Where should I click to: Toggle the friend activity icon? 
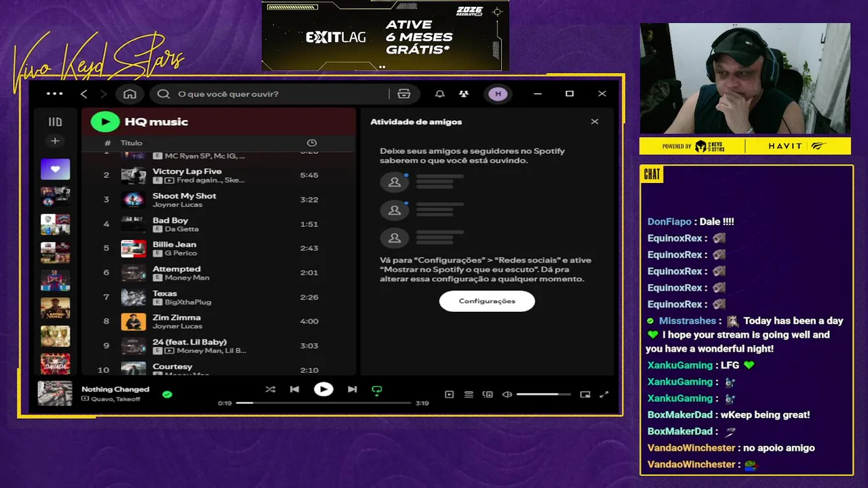(464, 94)
